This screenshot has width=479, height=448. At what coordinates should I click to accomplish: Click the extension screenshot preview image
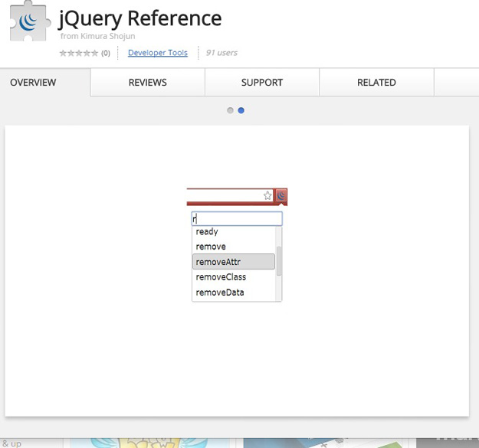tap(237, 270)
